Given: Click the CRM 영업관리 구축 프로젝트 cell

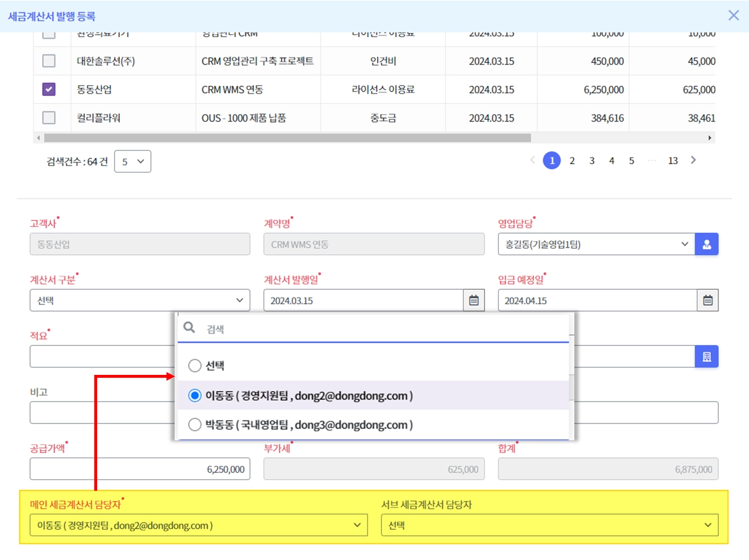Looking at the screenshot, I should (257, 61).
